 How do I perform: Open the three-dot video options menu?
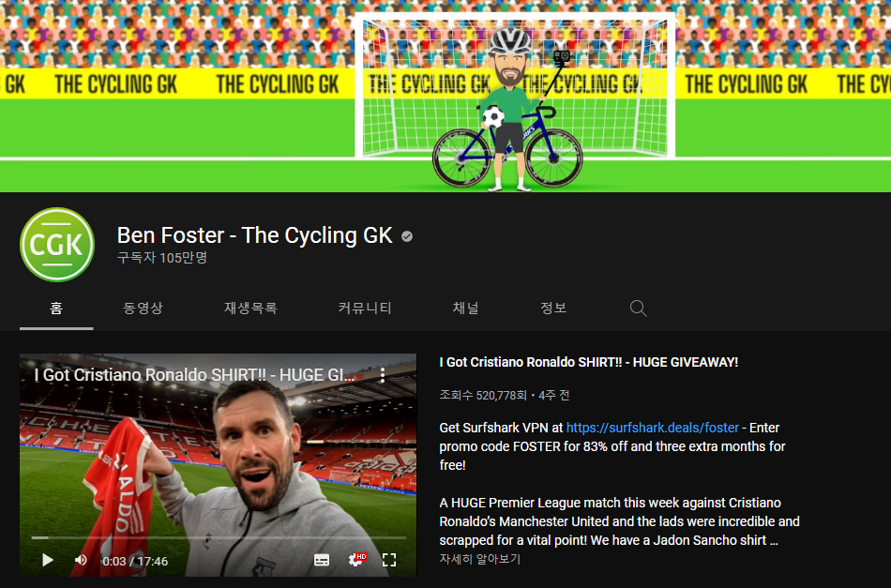point(383,374)
